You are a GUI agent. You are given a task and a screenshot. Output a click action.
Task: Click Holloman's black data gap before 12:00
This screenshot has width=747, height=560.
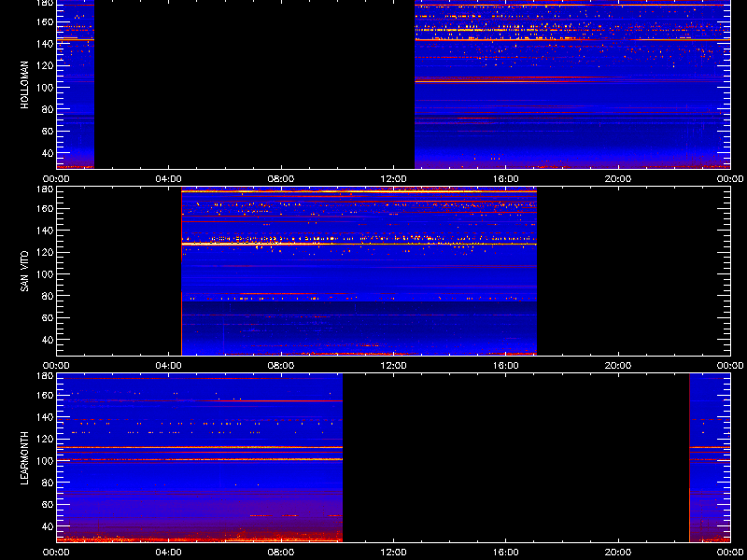(254, 84)
